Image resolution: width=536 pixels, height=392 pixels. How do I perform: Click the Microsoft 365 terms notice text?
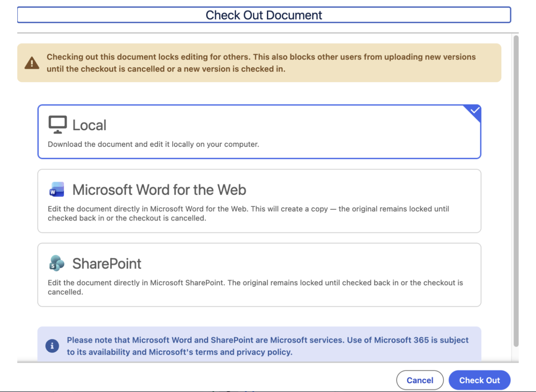pyautogui.click(x=268, y=346)
